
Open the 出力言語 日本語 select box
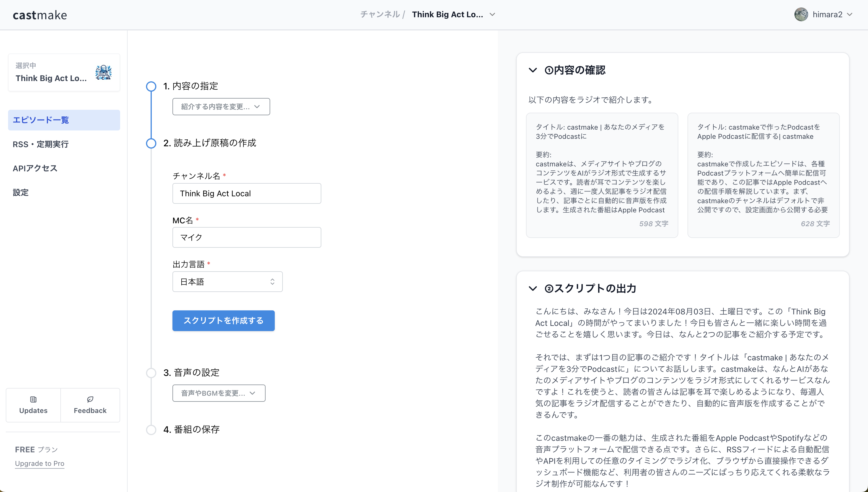click(227, 281)
